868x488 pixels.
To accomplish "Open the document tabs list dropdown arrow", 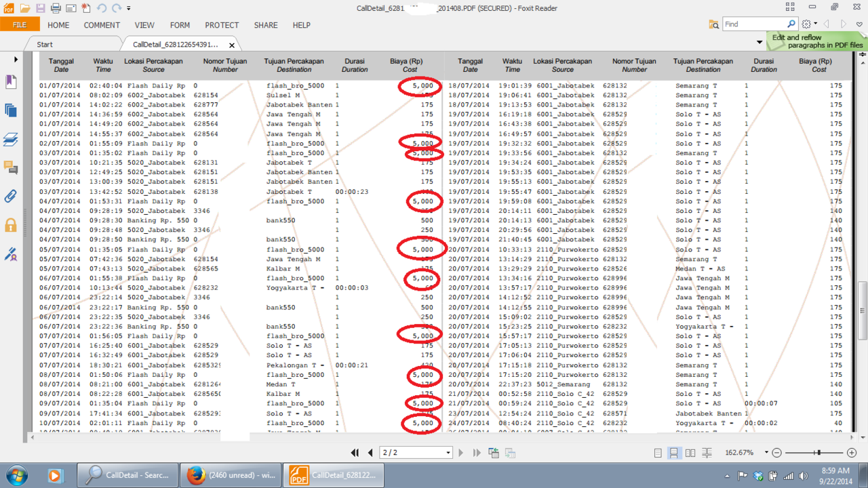I will 759,43.
